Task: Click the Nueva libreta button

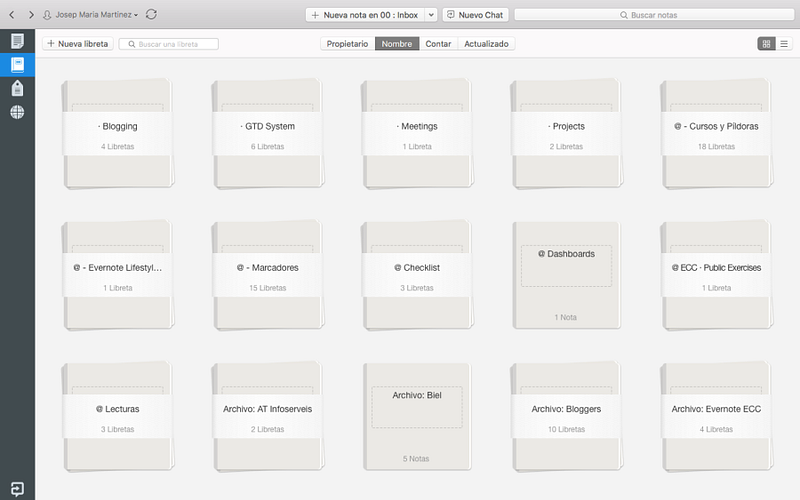Action: (x=78, y=44)
